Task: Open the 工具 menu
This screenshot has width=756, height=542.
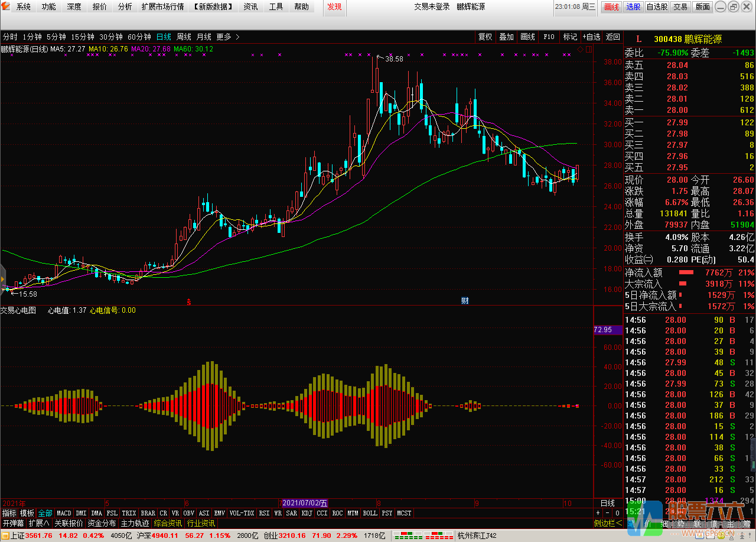Action: pos(276,7)
